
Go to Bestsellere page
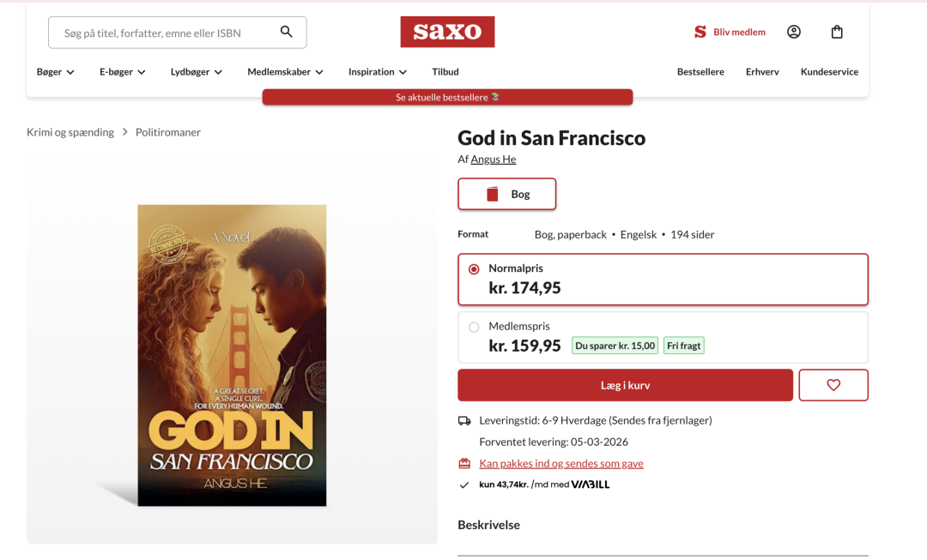pyautogui.click(x=700, y=72)
